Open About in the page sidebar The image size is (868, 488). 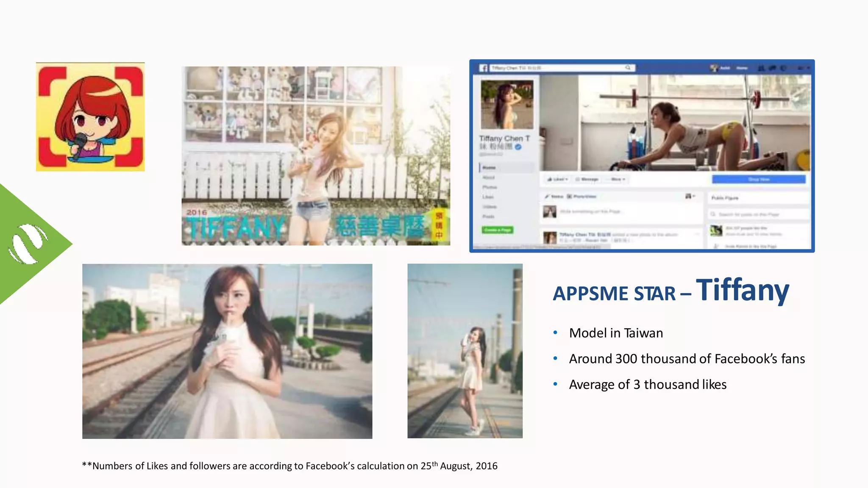point(489,177)
